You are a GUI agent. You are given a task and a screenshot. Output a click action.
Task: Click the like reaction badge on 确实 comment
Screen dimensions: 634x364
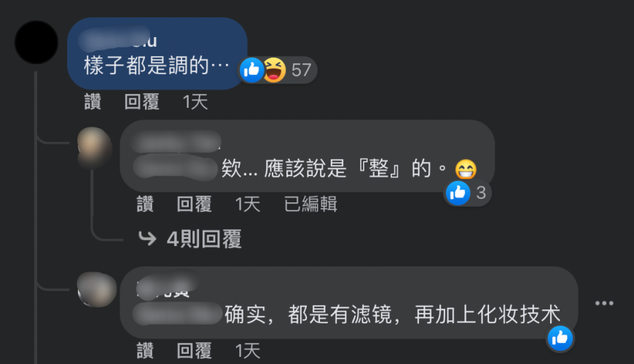[x=560, y=338]
